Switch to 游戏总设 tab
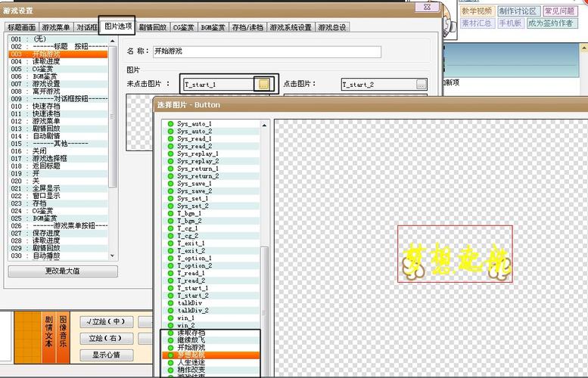588x378 pixels. 332,27
